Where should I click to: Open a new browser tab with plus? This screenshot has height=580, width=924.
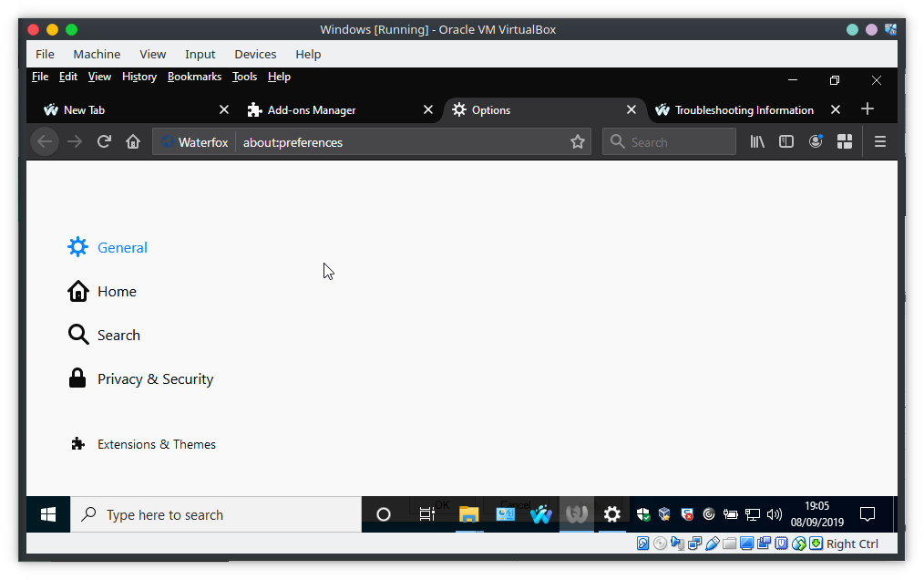pos(868,109)
